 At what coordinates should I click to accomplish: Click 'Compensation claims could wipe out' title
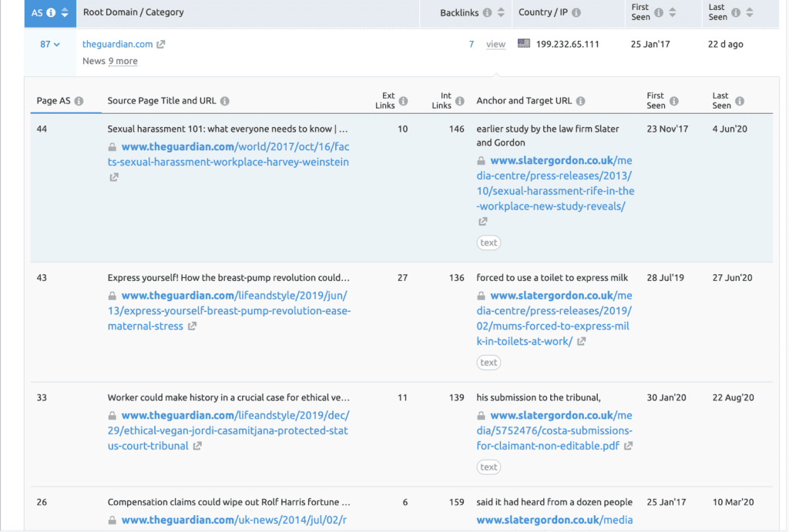229,502
